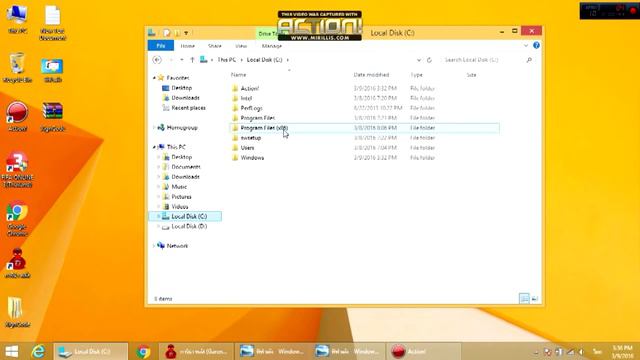Select the Action! folder
This screenshot has width=640, height=360.
coord(249,88)
